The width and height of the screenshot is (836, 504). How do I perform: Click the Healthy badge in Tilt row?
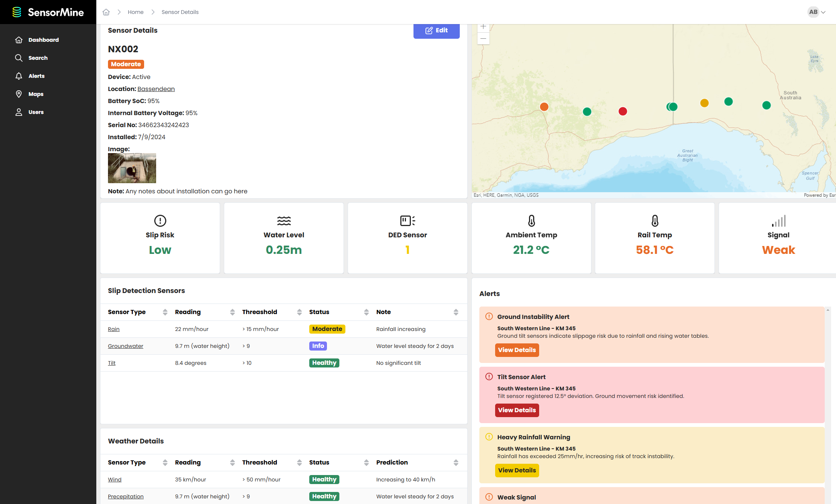324,363
